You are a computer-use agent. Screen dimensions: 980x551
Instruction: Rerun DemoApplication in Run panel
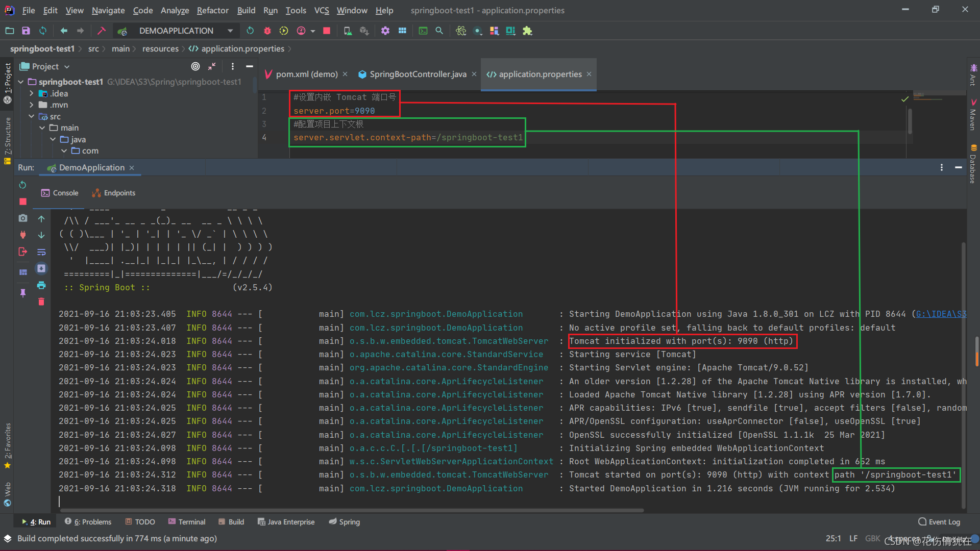(x=22, y=185)
